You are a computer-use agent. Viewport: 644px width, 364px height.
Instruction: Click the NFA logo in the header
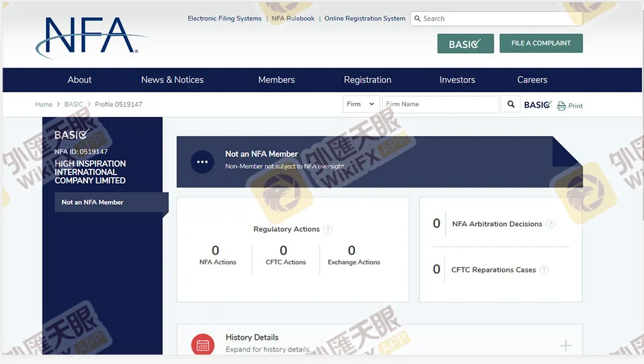90,37
